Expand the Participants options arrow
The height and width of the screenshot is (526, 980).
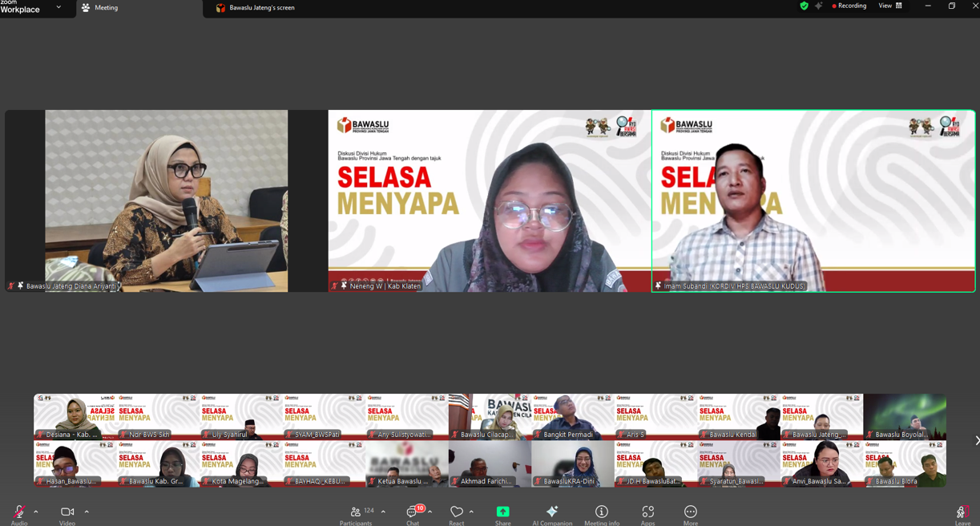click(x=383, y=512)
